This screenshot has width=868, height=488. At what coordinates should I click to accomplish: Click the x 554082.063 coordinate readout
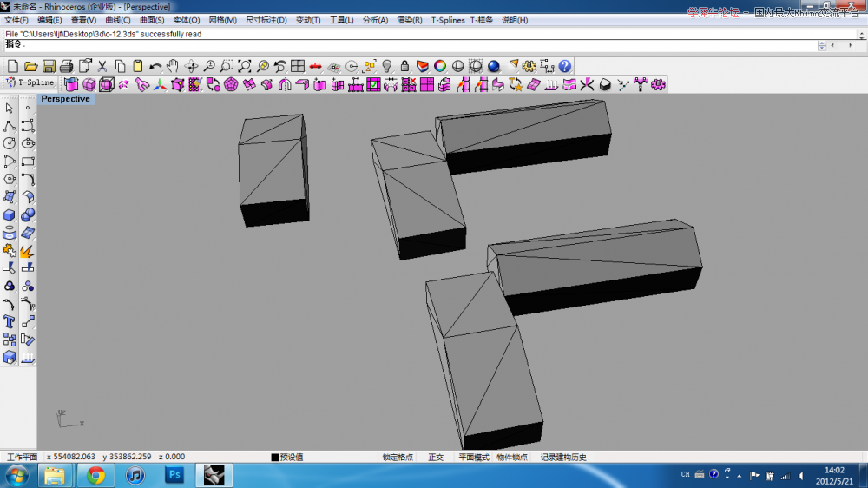coord(71,457)
